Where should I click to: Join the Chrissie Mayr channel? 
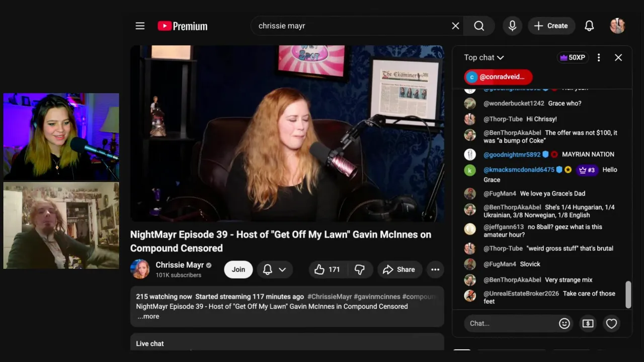coord(238,269)
